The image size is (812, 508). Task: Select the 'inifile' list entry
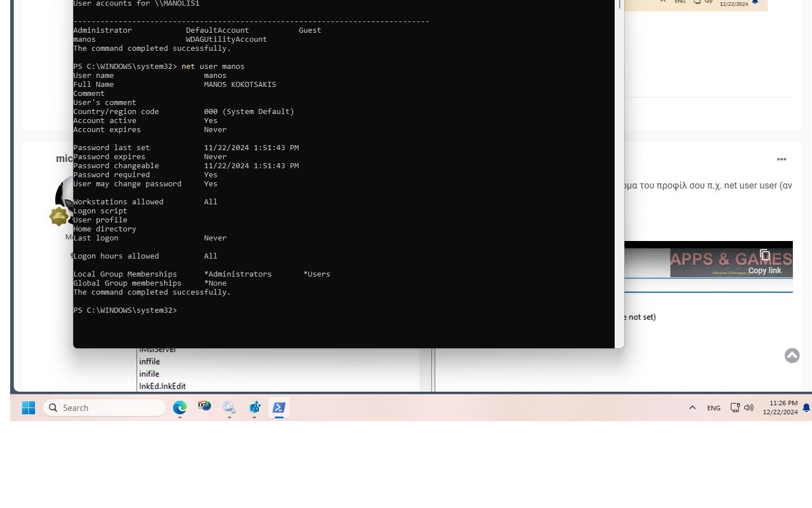point(149,374)
